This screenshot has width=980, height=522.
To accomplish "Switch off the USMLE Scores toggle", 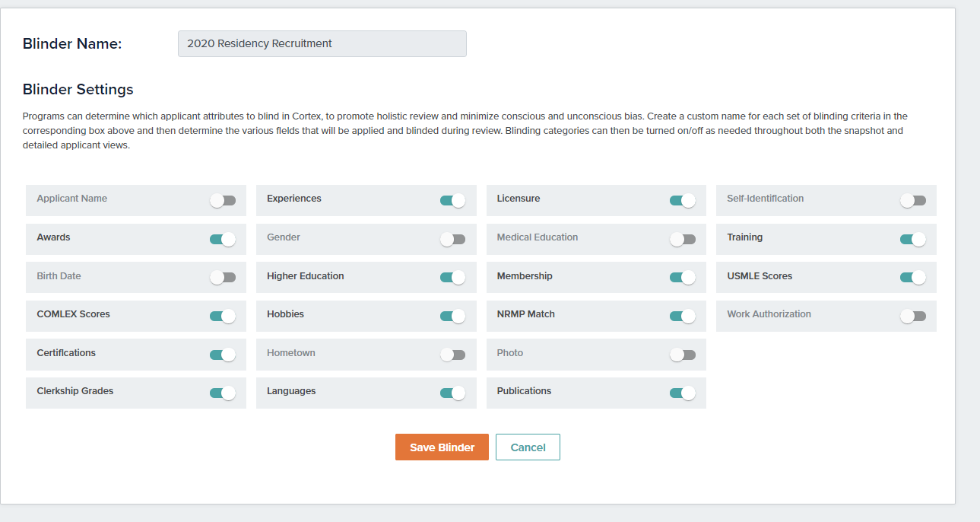I will [x=913, y=278].
